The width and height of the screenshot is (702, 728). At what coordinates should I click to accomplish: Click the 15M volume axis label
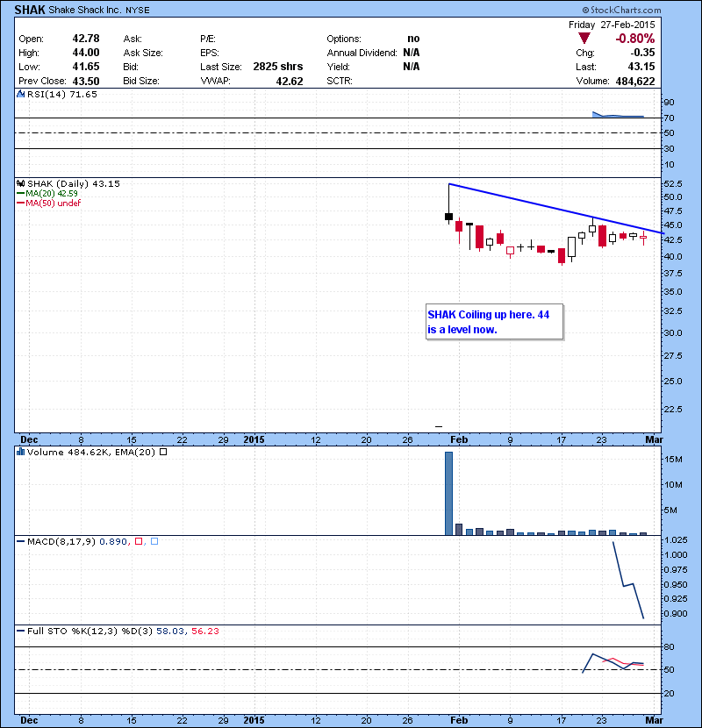[x=673, y=460]
